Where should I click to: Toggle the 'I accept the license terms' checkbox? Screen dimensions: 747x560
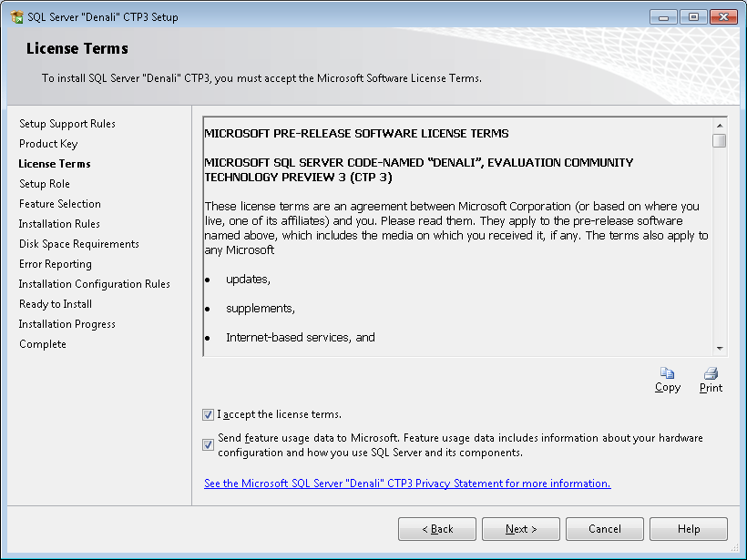(208, 414)
